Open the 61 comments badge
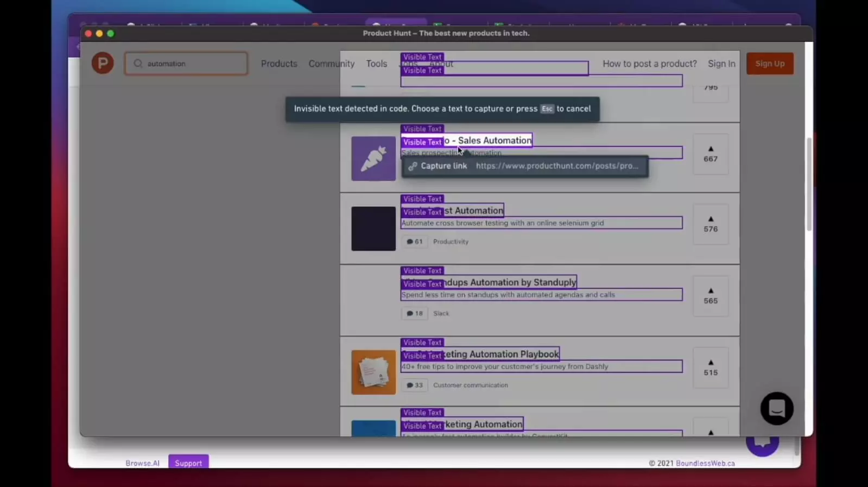The width and height of the screenshot is (868, 487). click(x=415, y=242)
